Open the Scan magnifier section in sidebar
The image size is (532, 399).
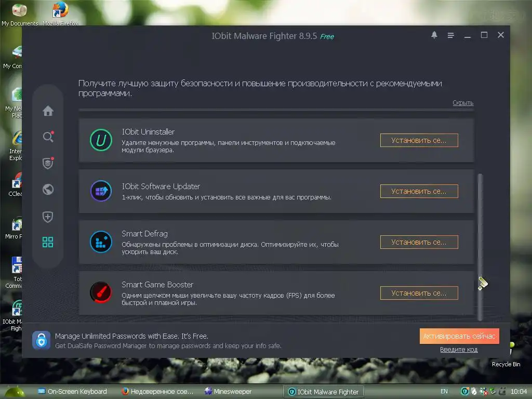coord(48,137)
